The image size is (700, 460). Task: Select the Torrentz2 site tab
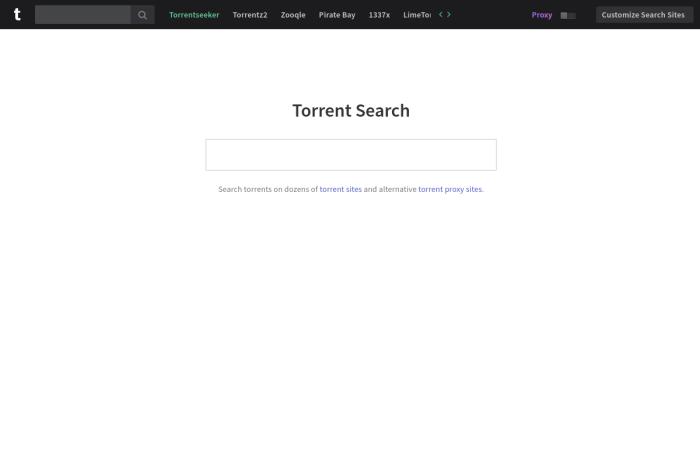pos(250,15)
